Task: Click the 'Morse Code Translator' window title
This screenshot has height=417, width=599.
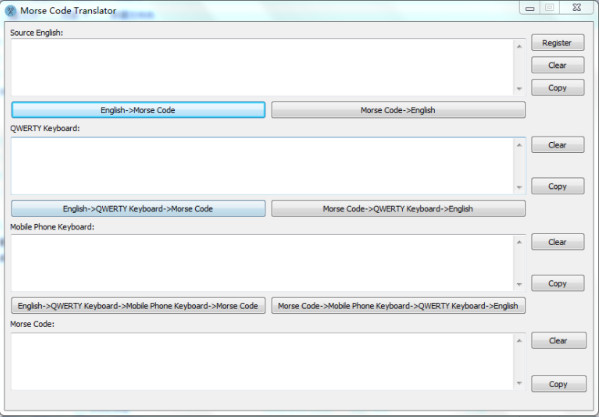Action: pos(68,11)
